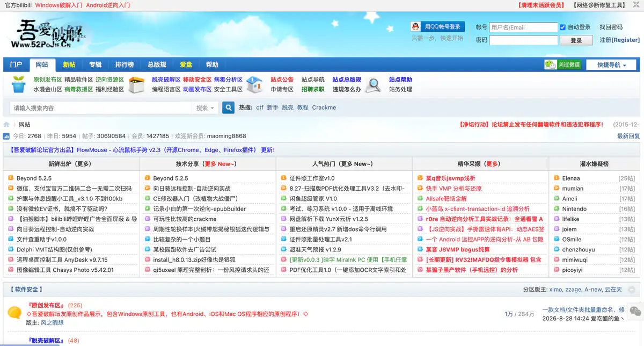
Task: Open the Android逆向入门 link
Action: point(107,5)
